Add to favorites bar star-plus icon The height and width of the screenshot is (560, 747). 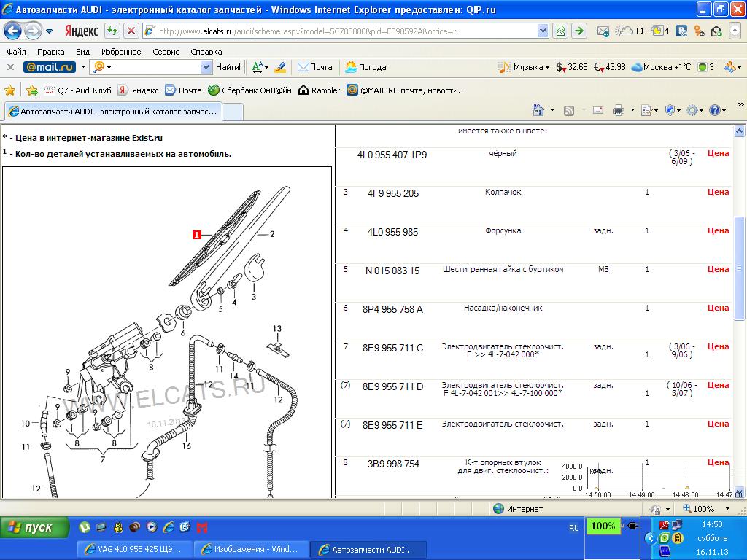(32, 90)
